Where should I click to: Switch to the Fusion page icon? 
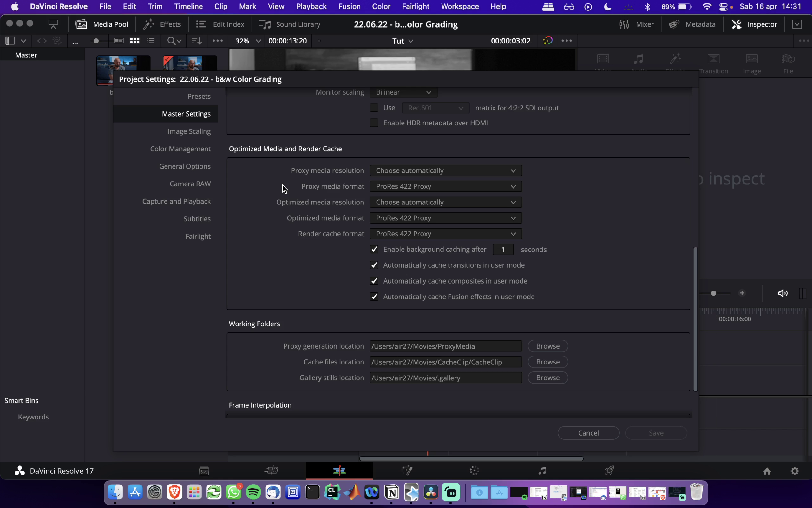tap(407, 471)
